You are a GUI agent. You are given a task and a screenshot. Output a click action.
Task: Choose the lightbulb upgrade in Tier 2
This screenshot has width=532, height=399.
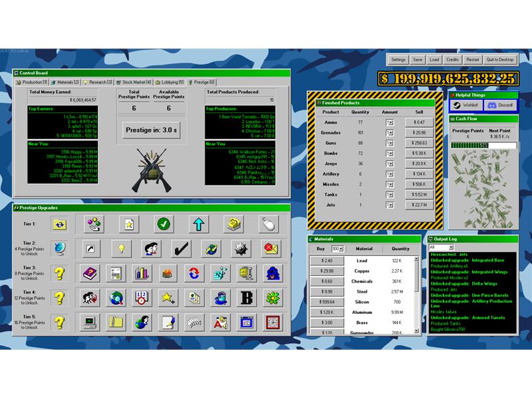coord(122,249)
